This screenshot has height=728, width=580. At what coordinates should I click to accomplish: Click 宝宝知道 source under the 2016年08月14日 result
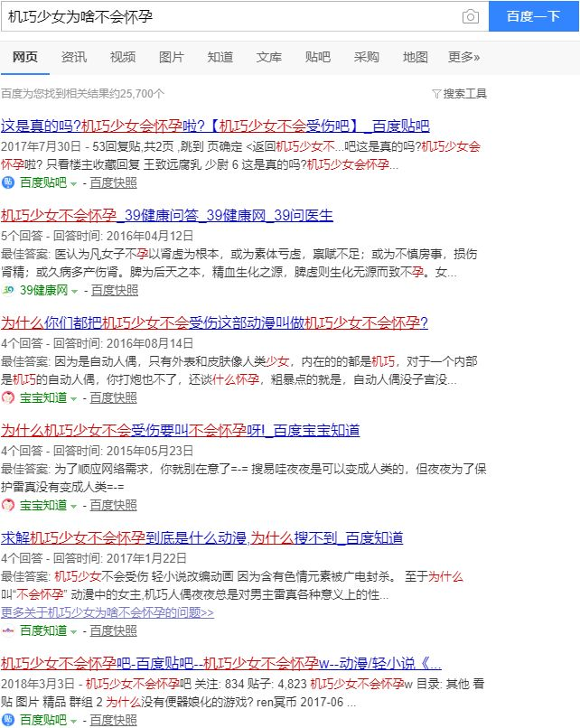43,398
